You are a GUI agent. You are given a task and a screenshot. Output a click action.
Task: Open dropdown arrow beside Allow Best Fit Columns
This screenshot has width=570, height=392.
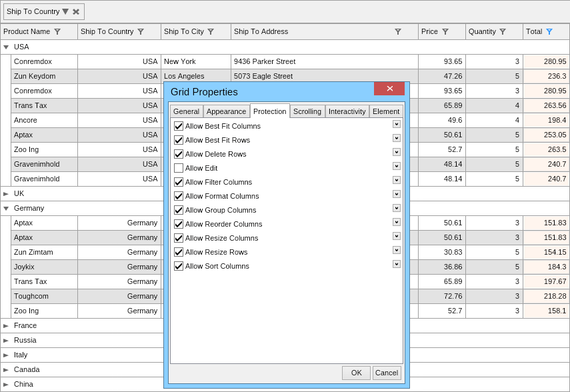click(397, 124)
